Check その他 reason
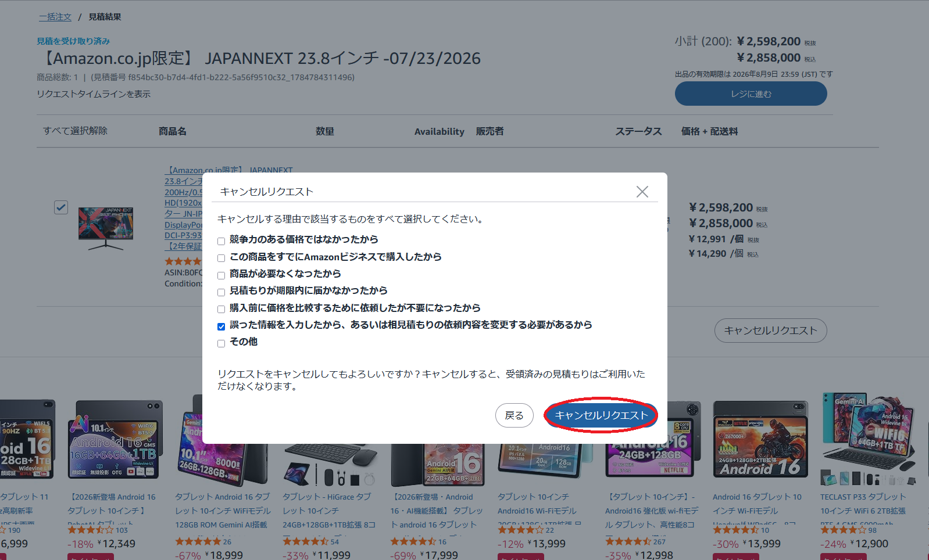The height and width of the screenshot is (560, 929). click(221, 343)
